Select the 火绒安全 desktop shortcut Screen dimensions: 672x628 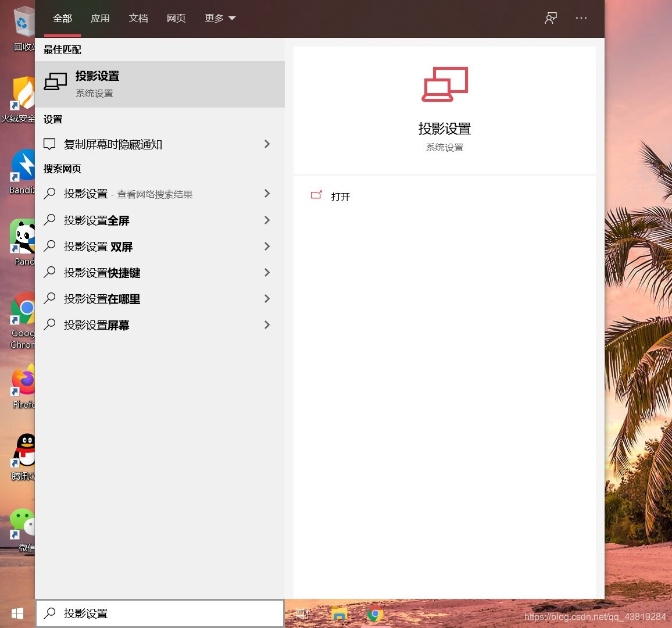pos(19,100)
